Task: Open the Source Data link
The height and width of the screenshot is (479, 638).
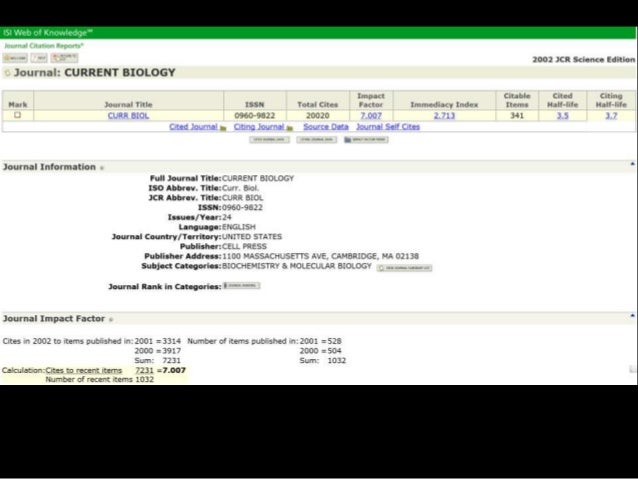Action: (326, 127)
